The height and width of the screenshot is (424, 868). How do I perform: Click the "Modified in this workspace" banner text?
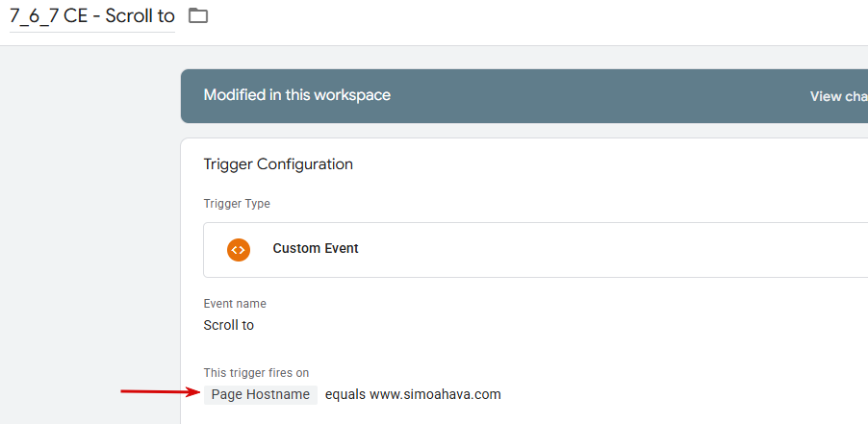point(296,95)
